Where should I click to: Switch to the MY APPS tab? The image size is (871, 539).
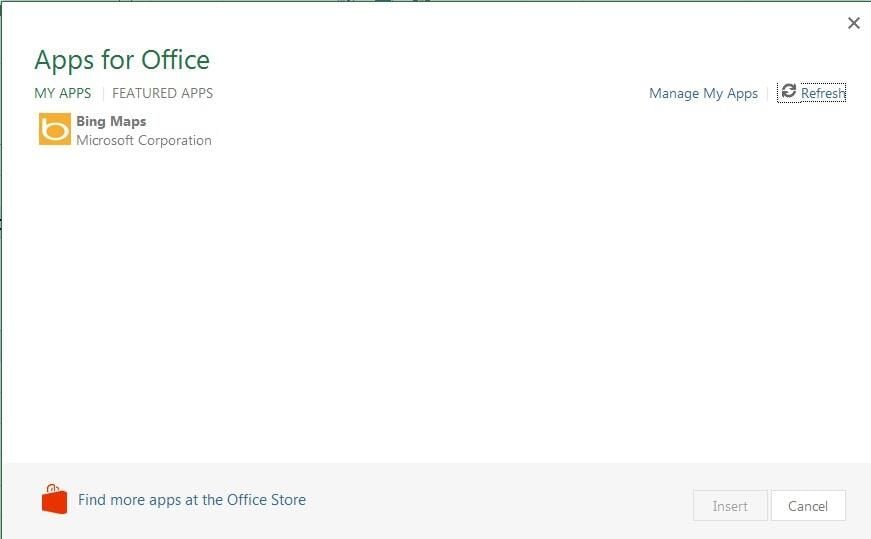pos(63,93)
